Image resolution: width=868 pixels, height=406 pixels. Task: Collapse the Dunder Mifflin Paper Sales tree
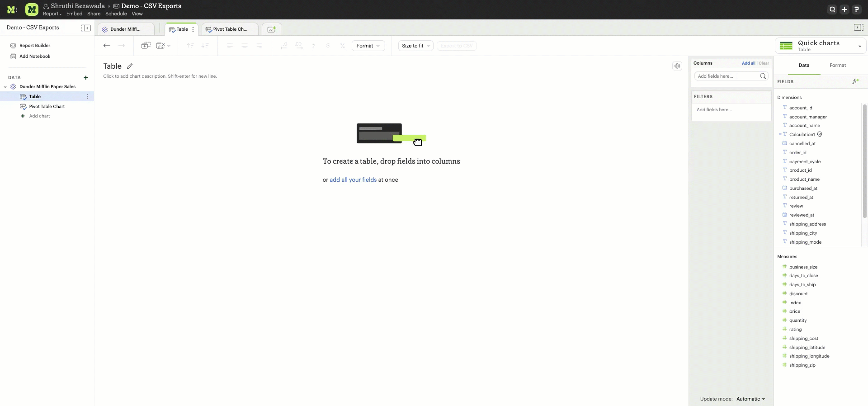pyautogui.click(x=5, y=87)
